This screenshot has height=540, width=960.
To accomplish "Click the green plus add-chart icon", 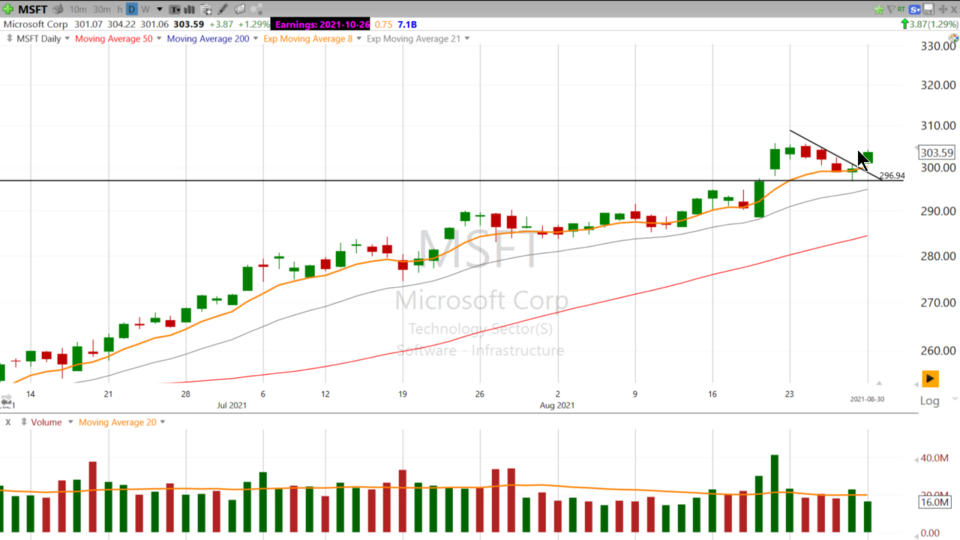I will coord(8,9).
